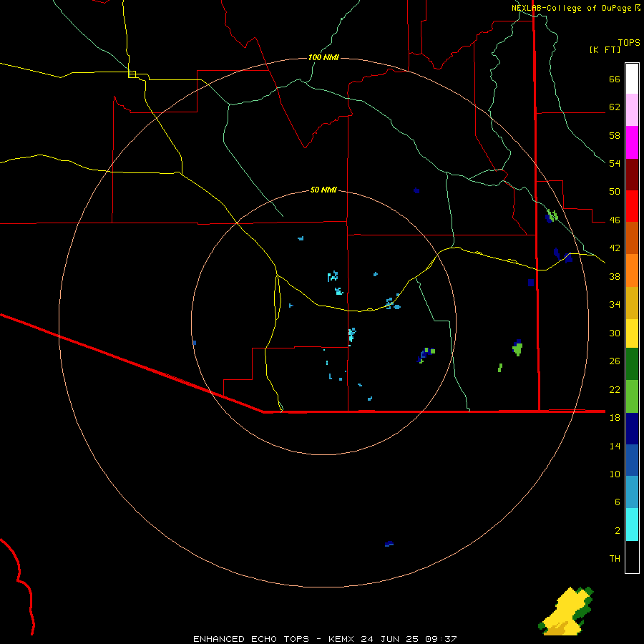This screenshot has height=644, width=644.
Task: Click legend value 42
Action: point(615,248)
